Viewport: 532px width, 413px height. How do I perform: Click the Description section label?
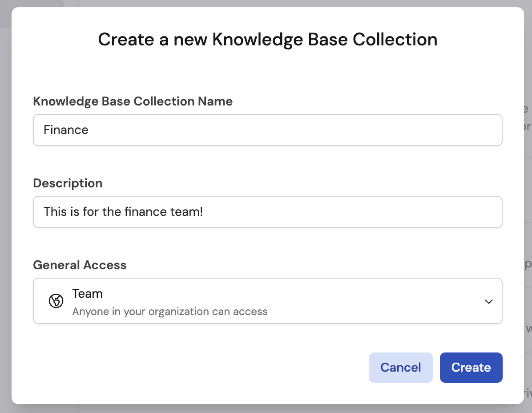tap(68, 183)
